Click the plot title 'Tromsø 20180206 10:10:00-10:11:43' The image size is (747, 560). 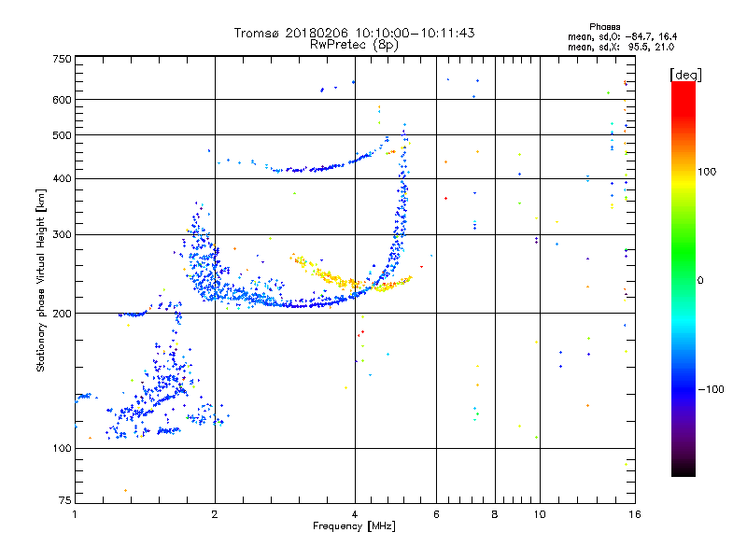coord(354,33)
